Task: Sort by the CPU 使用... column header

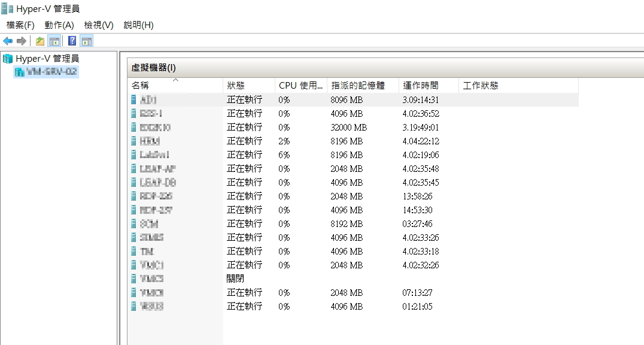Action: pyautogui.click(x=301, y=86)
